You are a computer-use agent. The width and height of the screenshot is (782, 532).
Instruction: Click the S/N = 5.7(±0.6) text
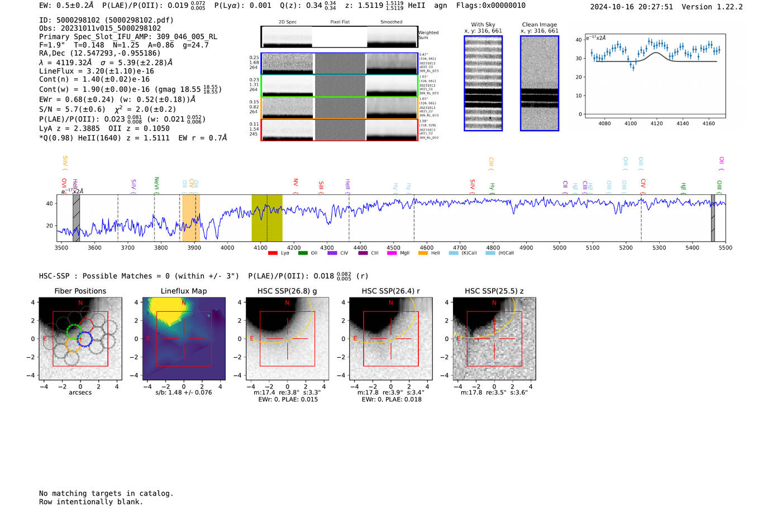click(x=72, y=109)
